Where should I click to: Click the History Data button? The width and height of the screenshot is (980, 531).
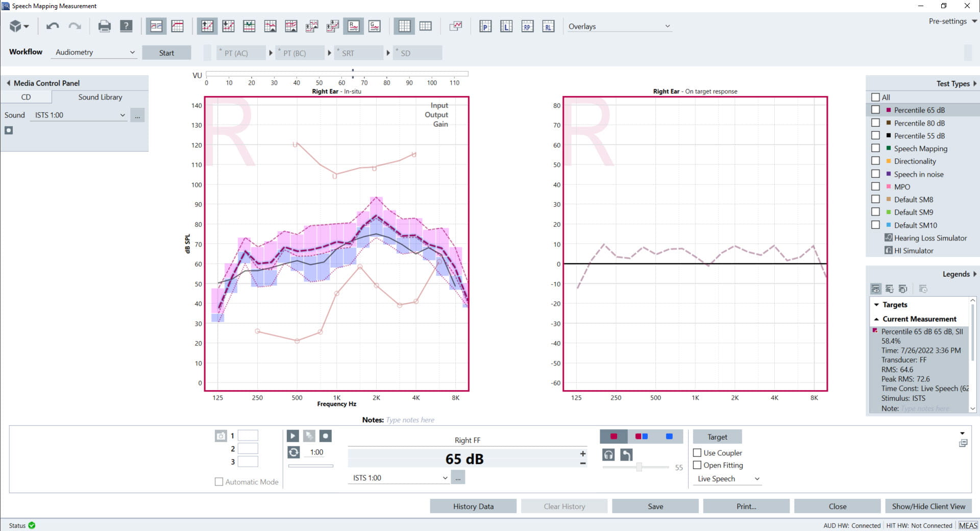click(473, 506)
